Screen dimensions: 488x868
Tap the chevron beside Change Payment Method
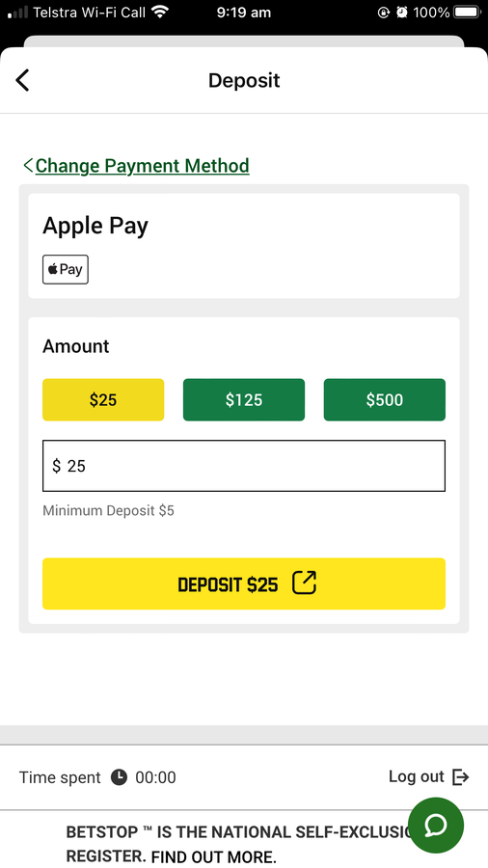(28, 165)
